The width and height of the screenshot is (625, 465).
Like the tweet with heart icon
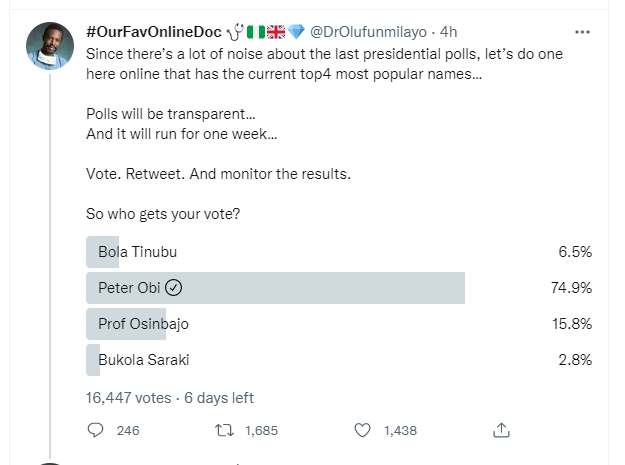(363, 430)
